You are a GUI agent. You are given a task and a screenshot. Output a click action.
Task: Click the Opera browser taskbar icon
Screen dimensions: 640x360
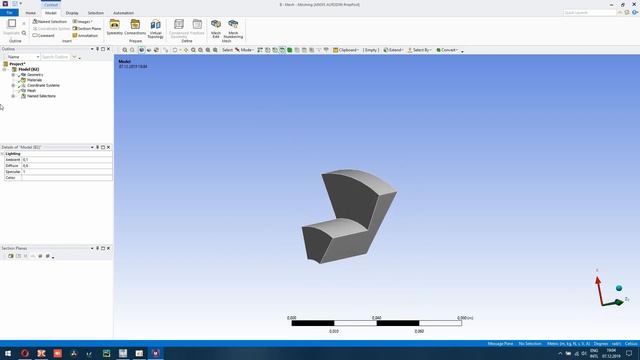click(x=25, y=353)
